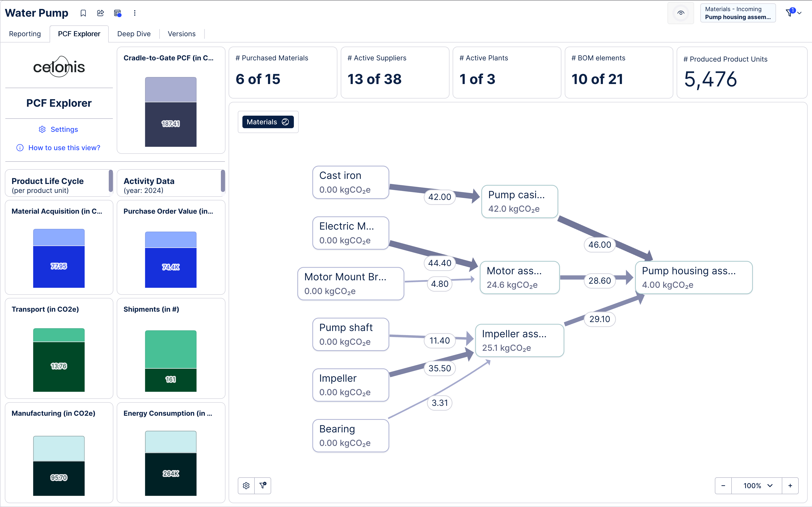The width and height of the screenshot is (812, 507).
Task: Switch to the Deep Dive tab
Action: click(x=134, y=34)
